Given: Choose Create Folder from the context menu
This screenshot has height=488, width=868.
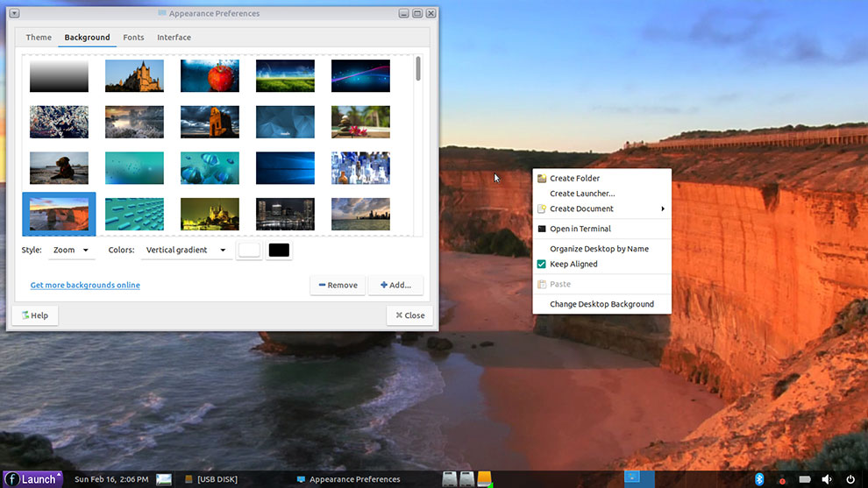Looking at the screenshot, I should click(601, 178).
